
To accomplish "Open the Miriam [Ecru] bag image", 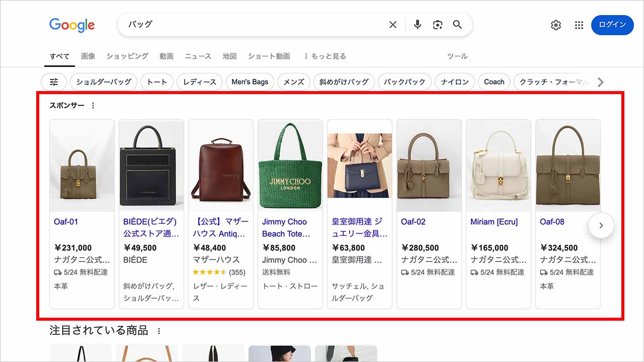I will pos(499,165).
